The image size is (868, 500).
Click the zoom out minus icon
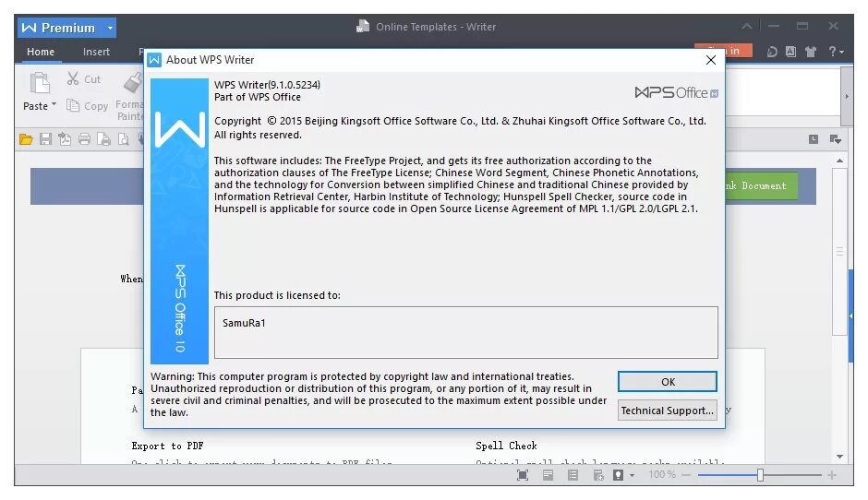(x=686, y=475)
